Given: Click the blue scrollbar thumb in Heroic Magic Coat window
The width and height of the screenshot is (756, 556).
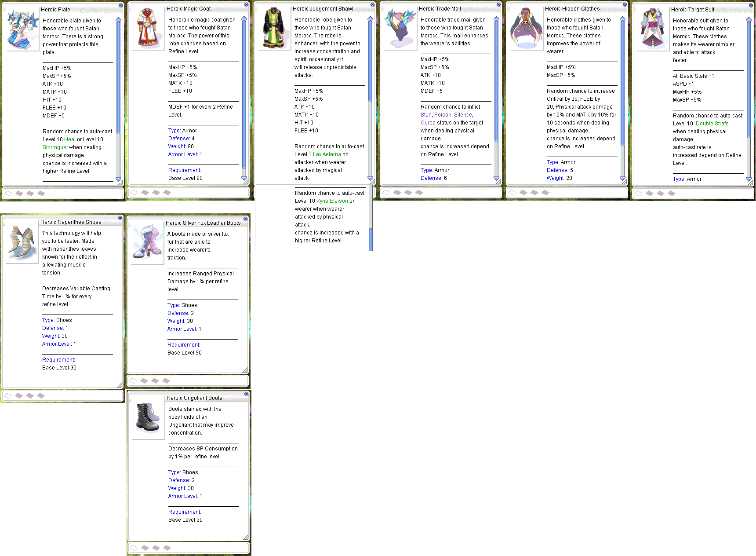Looking at the screenshot, I should tap(244, 94).
